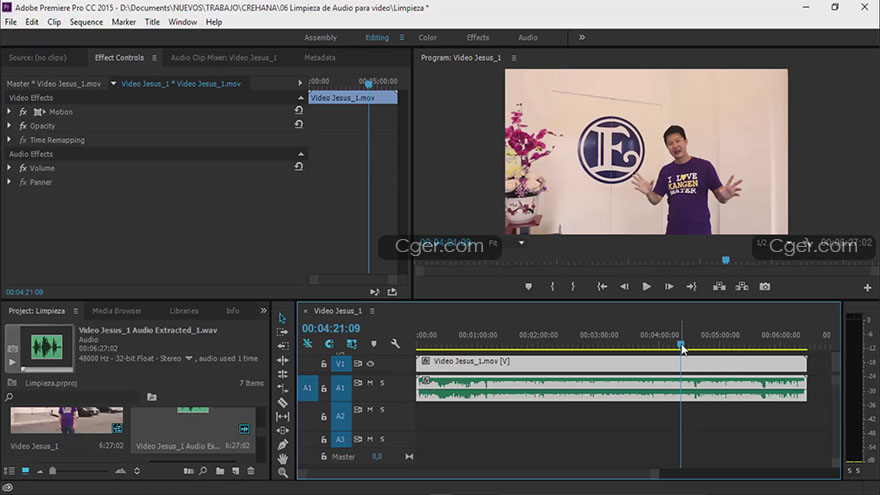Open the Marker menu
The image size is (880, 495).
[123, 22]
